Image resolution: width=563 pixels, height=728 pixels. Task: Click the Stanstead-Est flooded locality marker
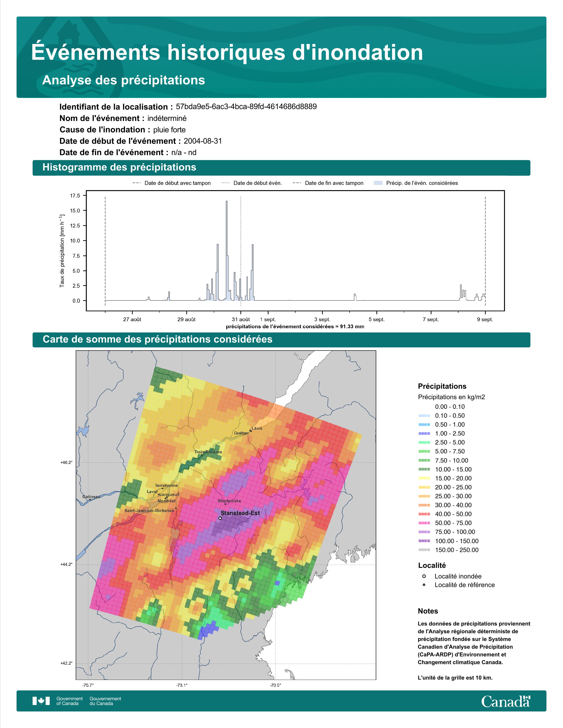(220, 518)
